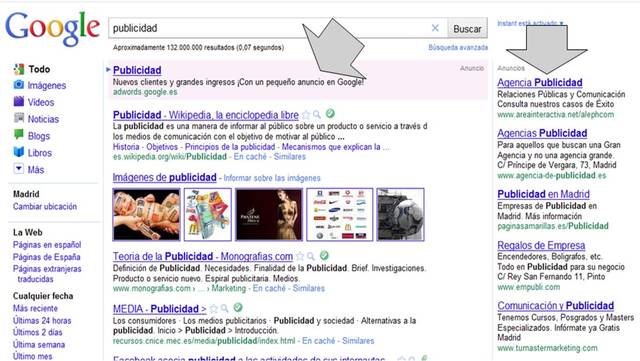Open Monografias En caché link
Viewport: 640px width, 361px height.
click(x=269, y=288)
